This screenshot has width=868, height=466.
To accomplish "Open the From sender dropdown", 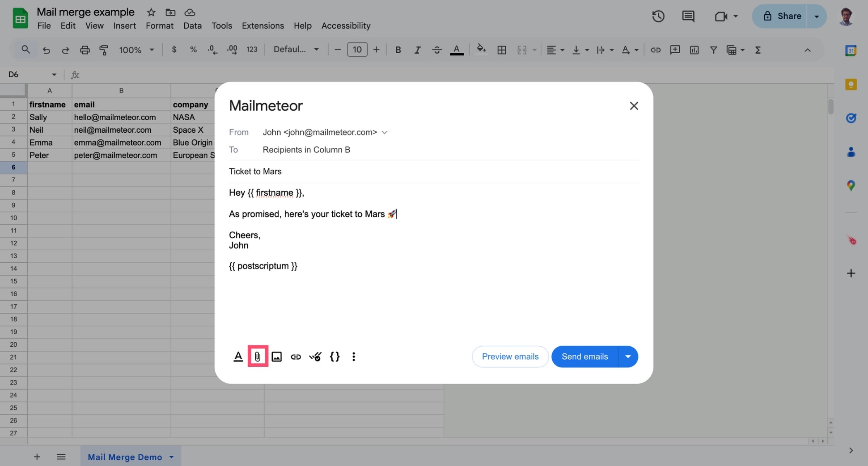I will (x=385, y=132).
